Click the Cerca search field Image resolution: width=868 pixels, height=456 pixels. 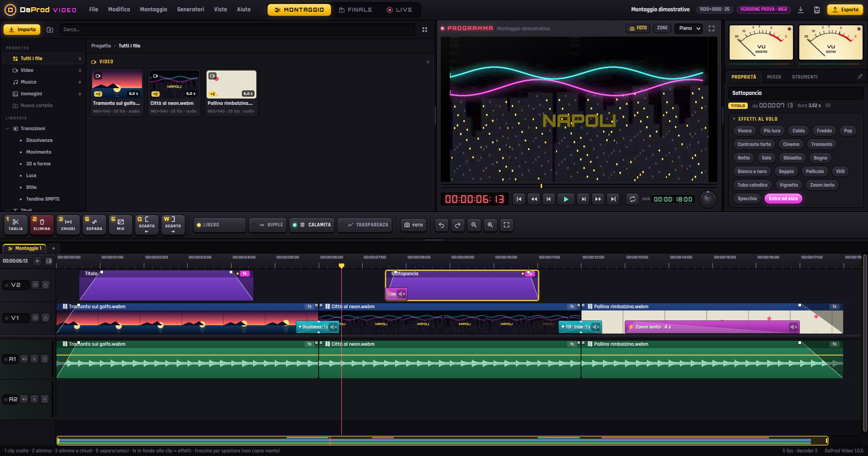(237, 30)
